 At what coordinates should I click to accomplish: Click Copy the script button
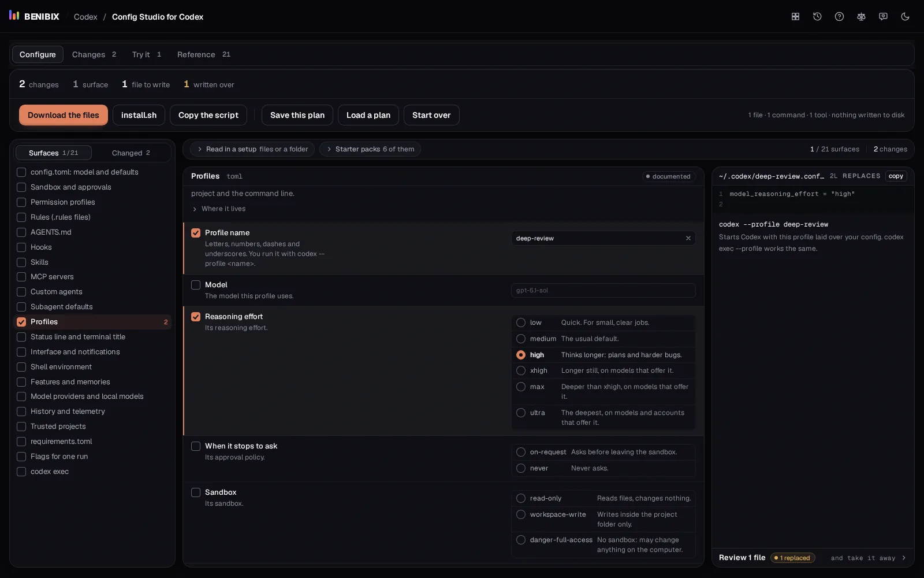(x=208, y=115)
